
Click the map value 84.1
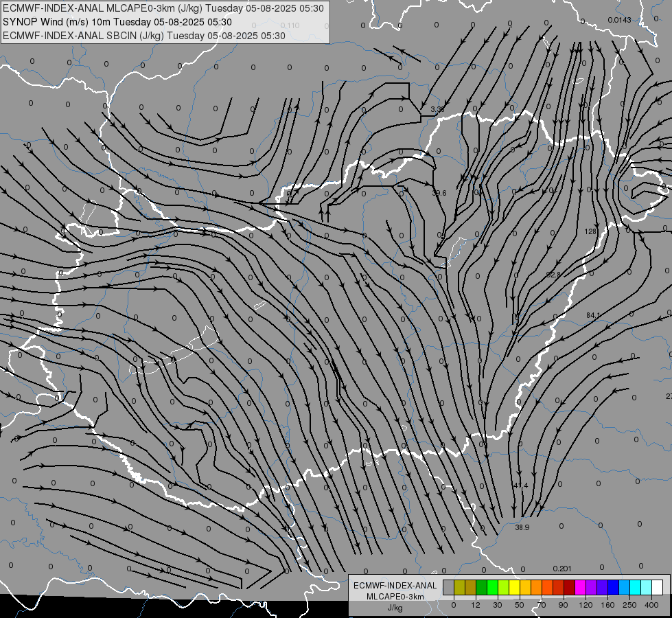pyautogui.click(x=594, y=315)
